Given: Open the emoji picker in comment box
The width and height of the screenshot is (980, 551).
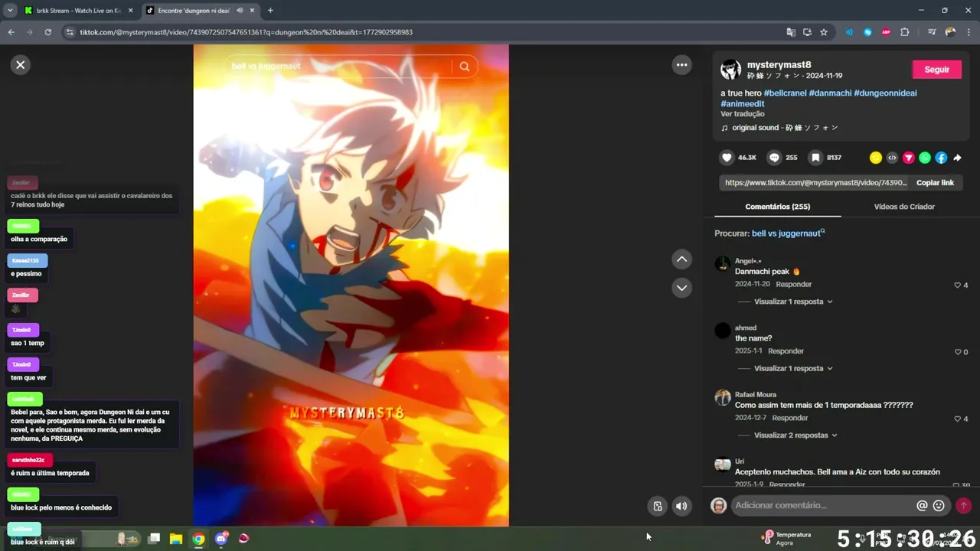Looking at the screenshot, I should (939, 505).
